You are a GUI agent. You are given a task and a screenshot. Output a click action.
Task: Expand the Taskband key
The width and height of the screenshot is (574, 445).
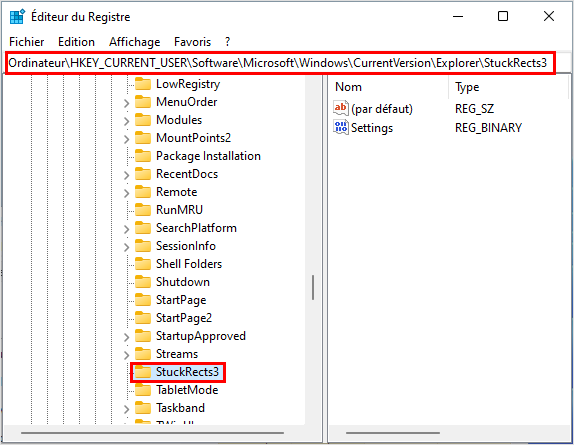(126, 409)
